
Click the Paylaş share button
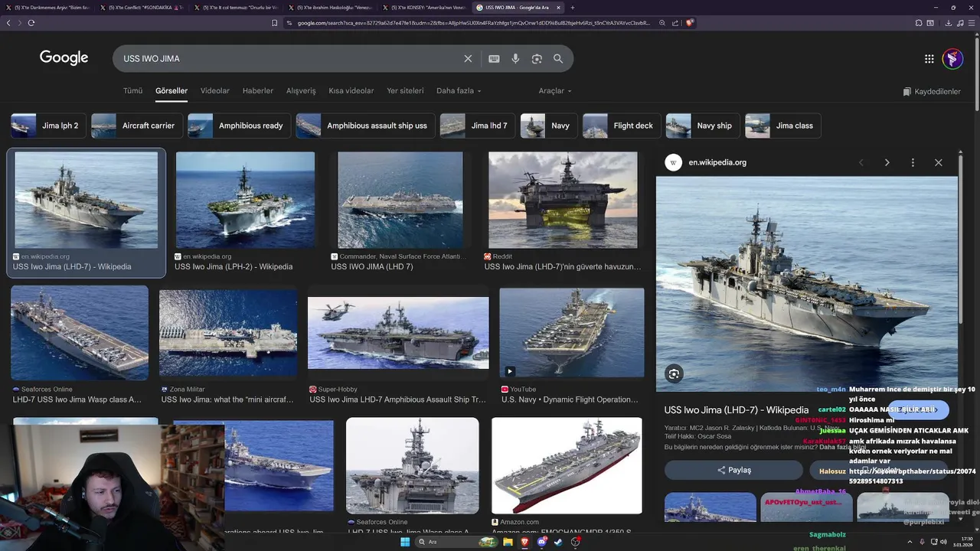tap(734, 470)
